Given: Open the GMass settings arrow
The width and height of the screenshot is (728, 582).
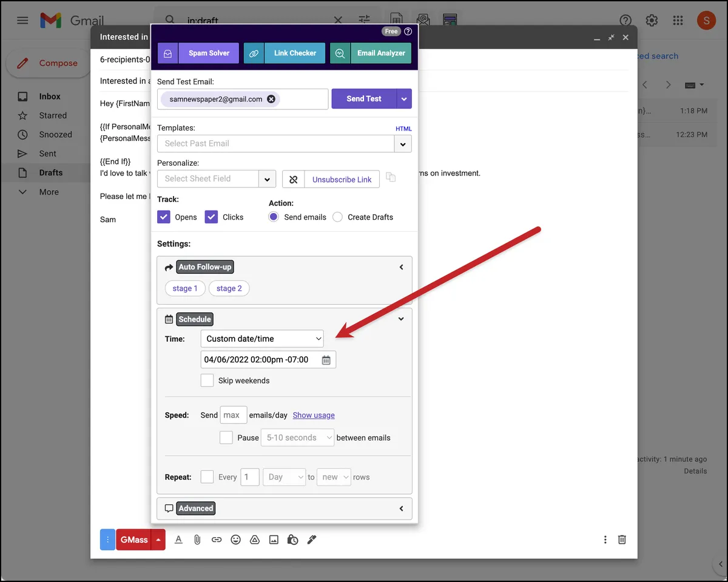Looking at the screenshot, I should click(158, 540).
